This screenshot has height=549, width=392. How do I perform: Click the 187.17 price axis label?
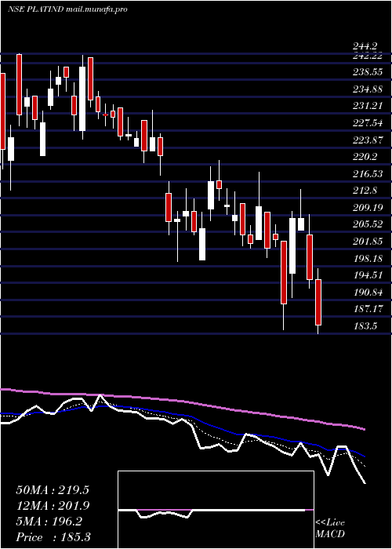(x=367, y=309)
